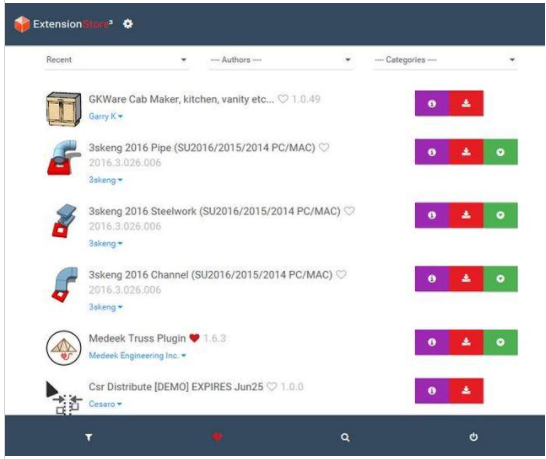This screenshot has width=546, height=459.
Task: Click green button for 3skeng Steelwork
Action: (x=500, y=215)
